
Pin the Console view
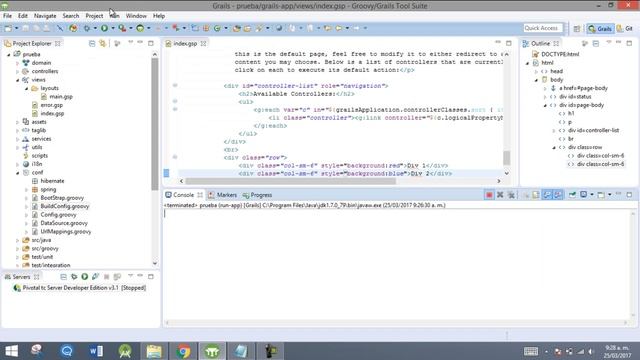572,195
